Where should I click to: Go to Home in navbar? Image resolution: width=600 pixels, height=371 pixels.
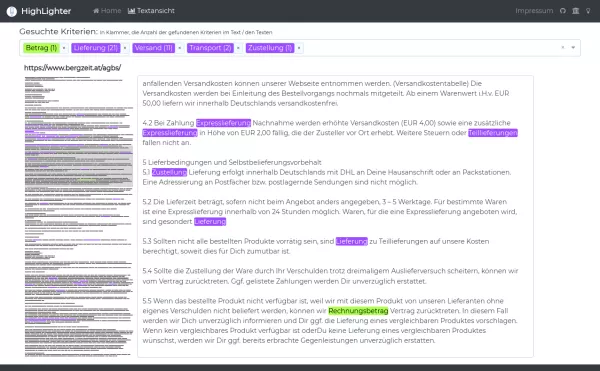tap(107, 11)
